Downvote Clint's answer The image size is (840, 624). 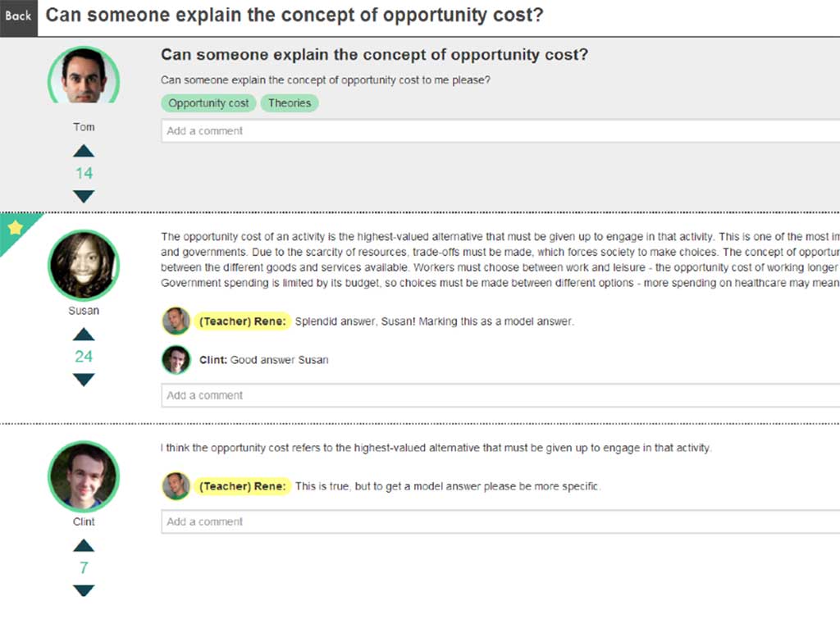pyautogui.click(x=84, y=590)
